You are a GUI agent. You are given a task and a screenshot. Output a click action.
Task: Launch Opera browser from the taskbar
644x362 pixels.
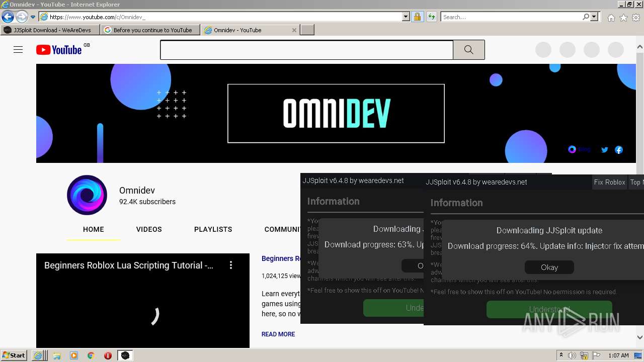pos(108,355)
